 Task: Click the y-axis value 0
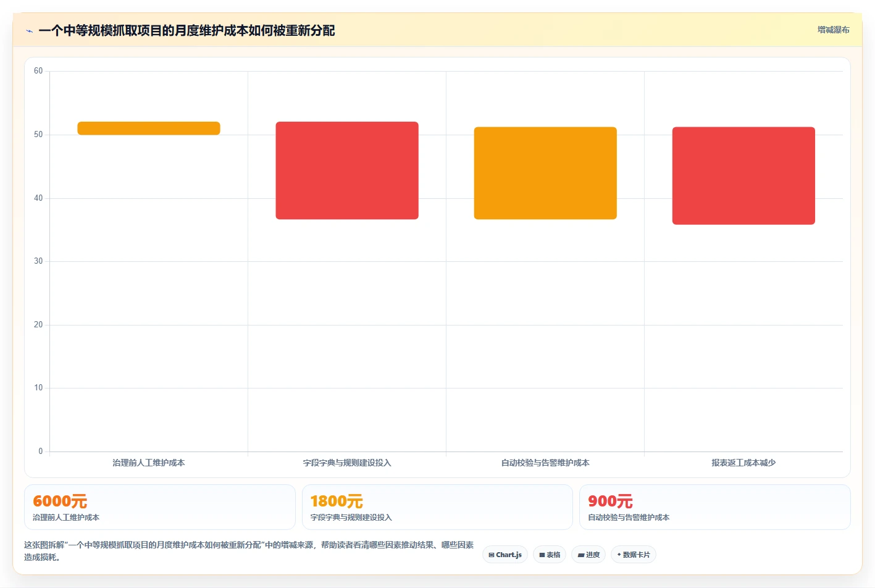tap(41, 451)
